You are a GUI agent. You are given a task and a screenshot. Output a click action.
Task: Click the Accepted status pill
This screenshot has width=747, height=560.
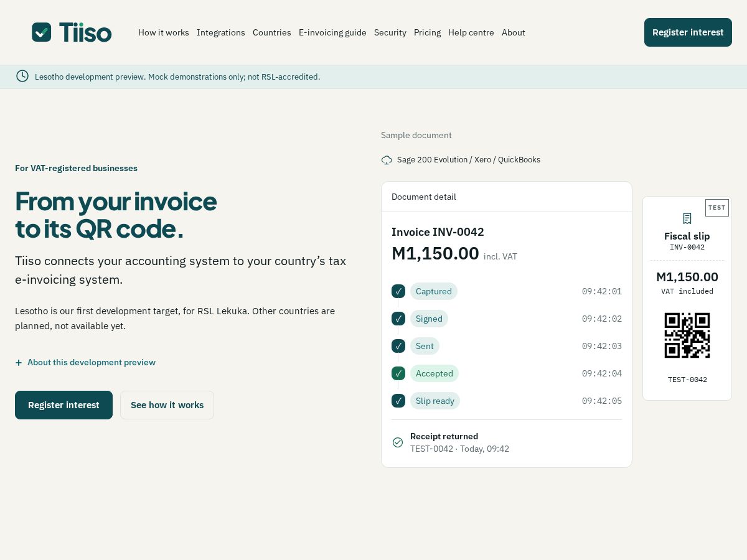point(435,373)
